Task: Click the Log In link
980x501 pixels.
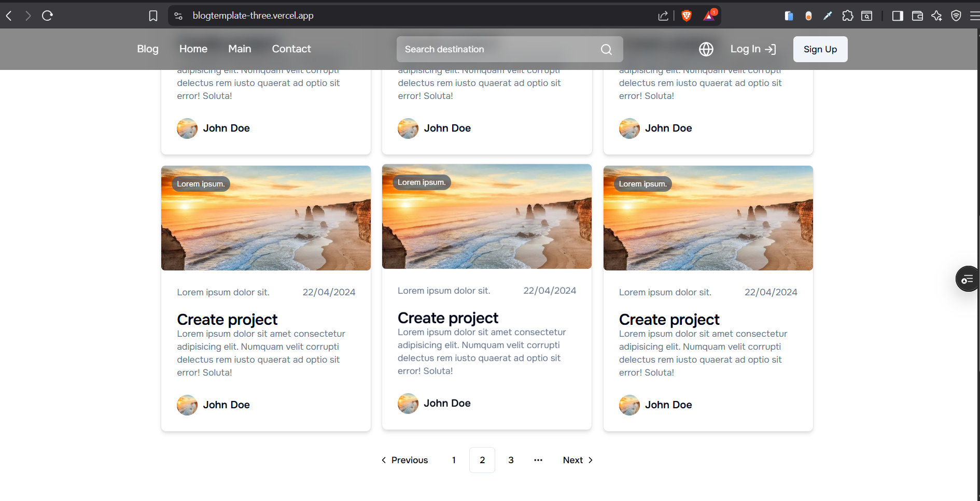Action: (x=753, y=49)
